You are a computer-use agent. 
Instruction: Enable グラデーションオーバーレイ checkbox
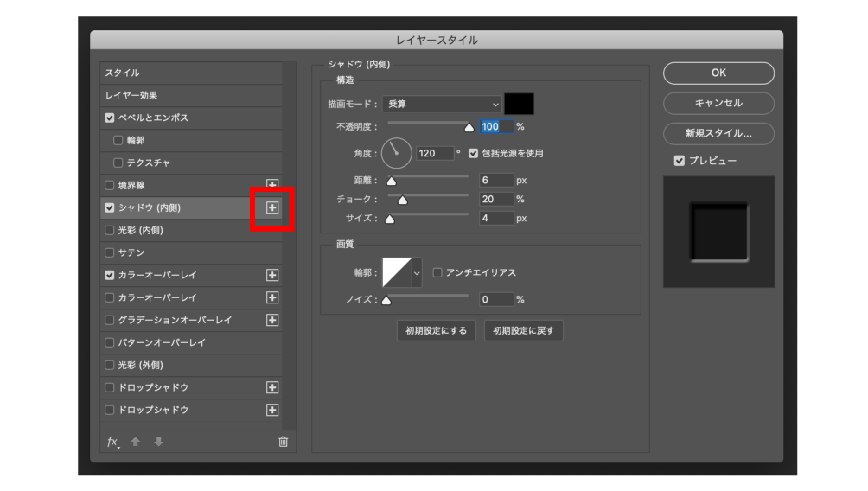[110, 320]
